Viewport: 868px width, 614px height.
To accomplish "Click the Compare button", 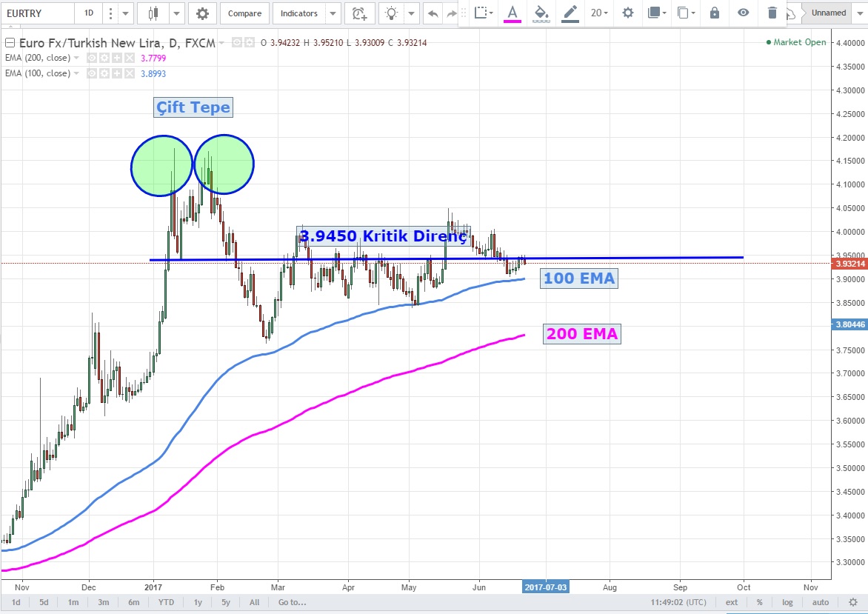I will tap(244, 13).
